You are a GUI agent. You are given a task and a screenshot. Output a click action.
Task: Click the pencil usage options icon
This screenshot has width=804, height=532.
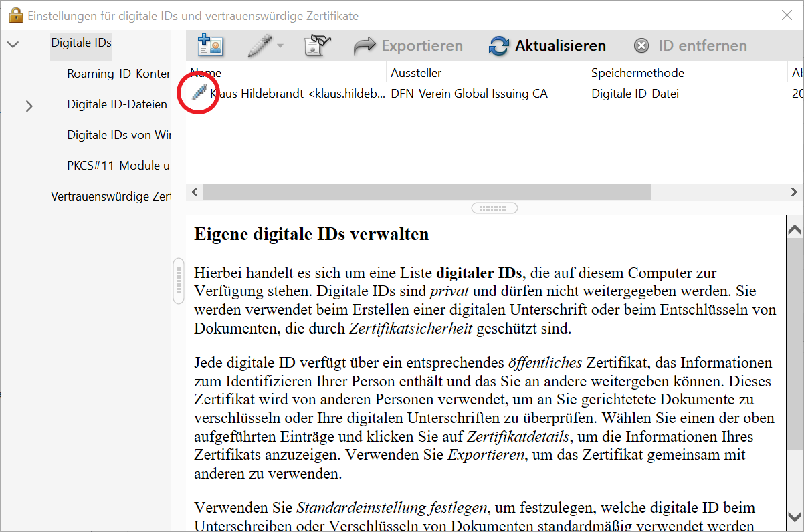point(260,45)
